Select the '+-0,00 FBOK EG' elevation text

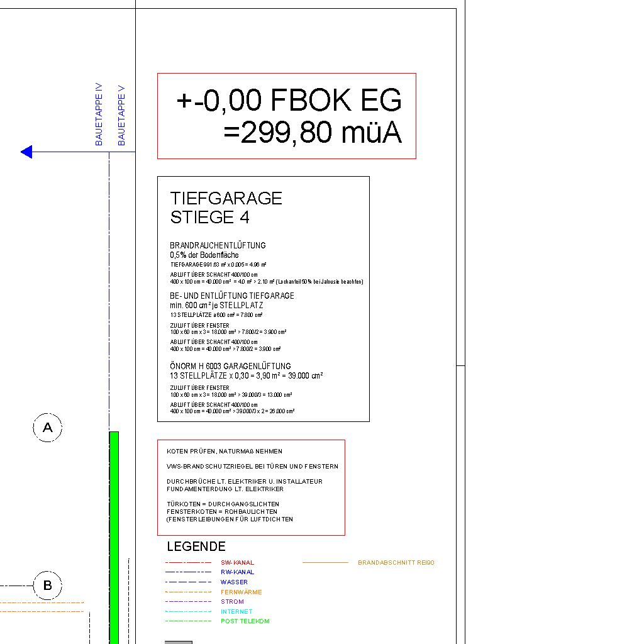pyautogui.click(x=289, y=101)
